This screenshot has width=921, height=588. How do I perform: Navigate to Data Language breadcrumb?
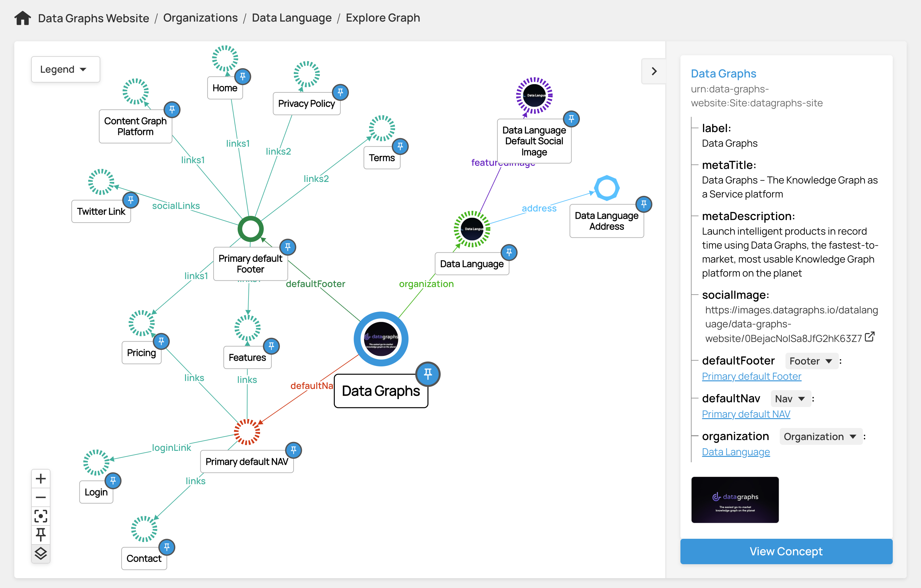291,18
